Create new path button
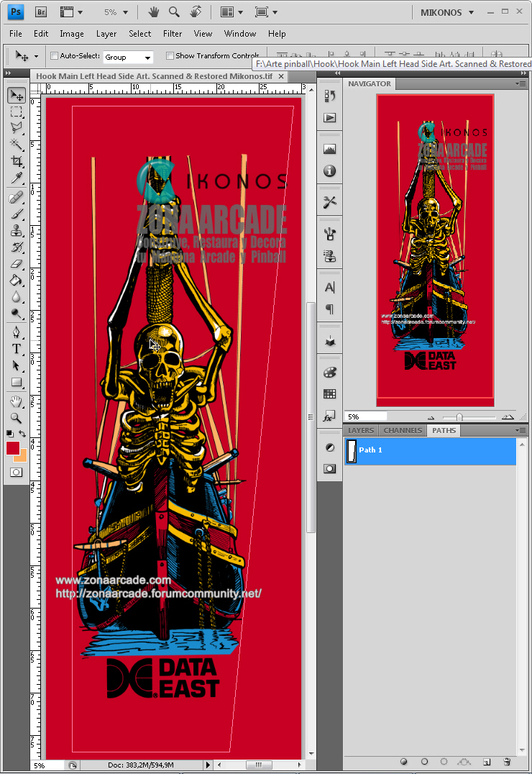The width and height of the screenshot is (532, 774). pos(487,762)
